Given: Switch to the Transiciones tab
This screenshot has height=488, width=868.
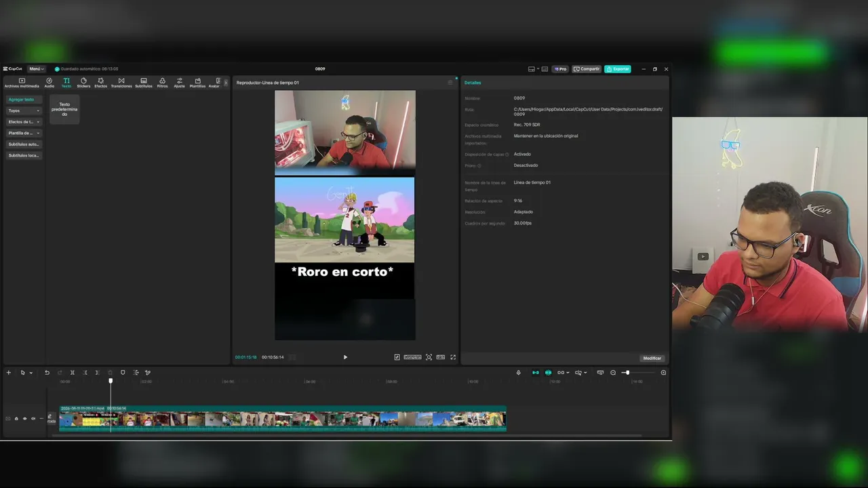Looking at the screenshot, I should 121,83.
